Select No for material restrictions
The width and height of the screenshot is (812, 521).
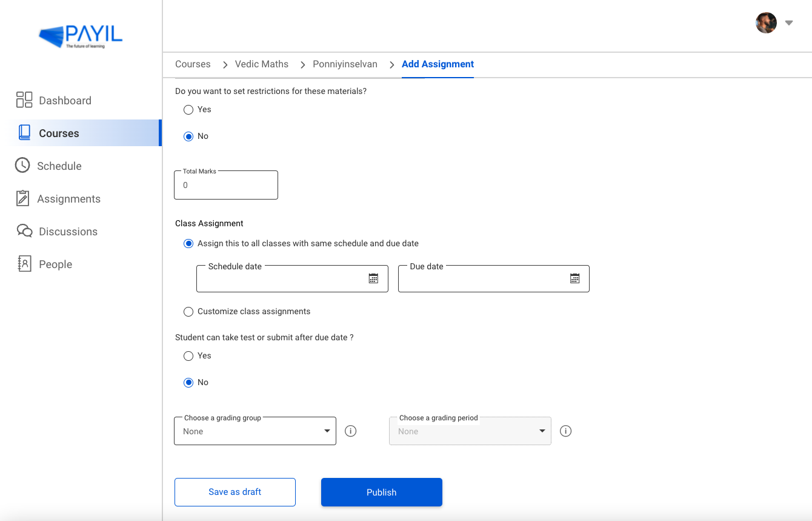tap(188, 136)
